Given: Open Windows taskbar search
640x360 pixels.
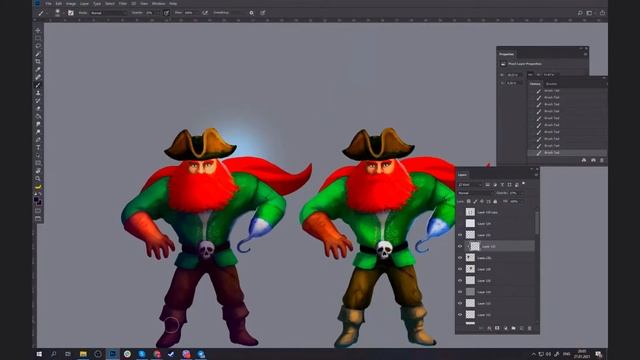Looking at the screenshot, I should pos(53,354).
